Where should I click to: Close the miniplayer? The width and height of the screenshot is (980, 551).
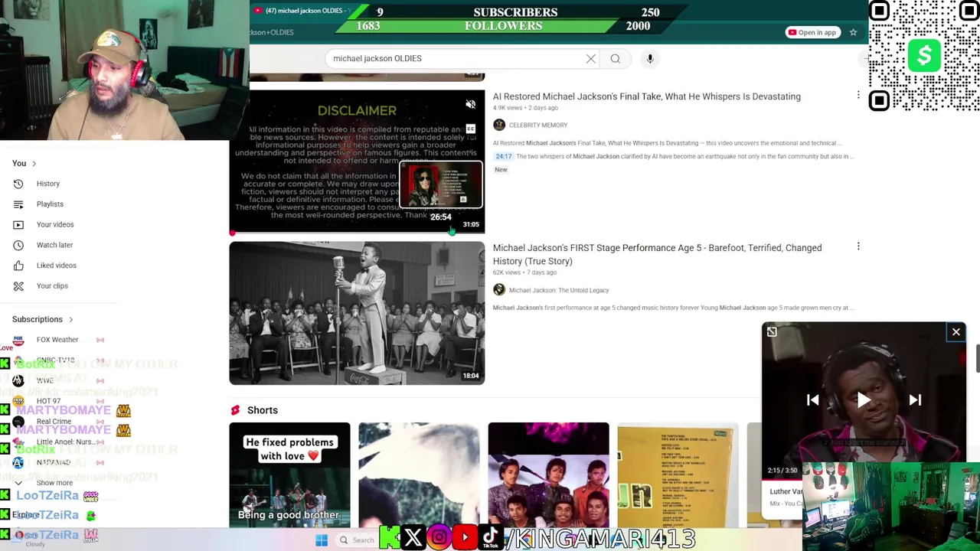[x=955, y=332]
